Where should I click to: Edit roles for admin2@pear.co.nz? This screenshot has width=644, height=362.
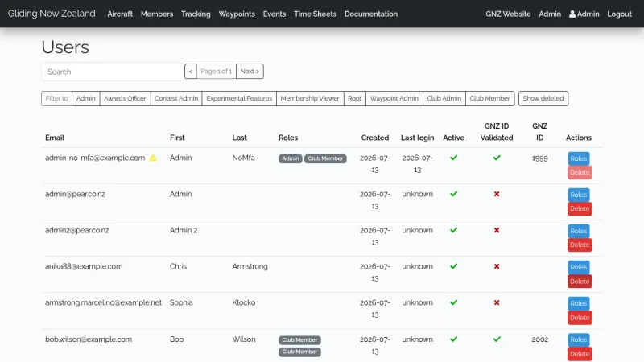(x=579, y=231)
